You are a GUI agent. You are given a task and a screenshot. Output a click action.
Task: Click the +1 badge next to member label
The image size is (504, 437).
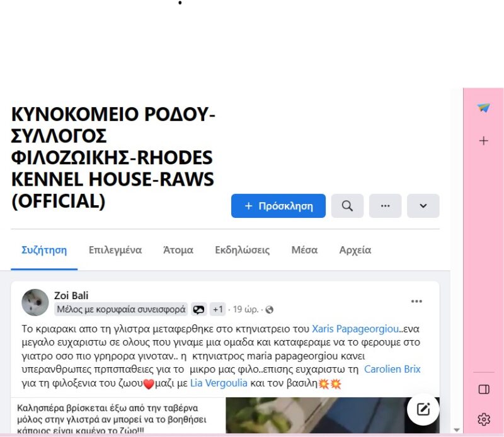click(217, 309)
